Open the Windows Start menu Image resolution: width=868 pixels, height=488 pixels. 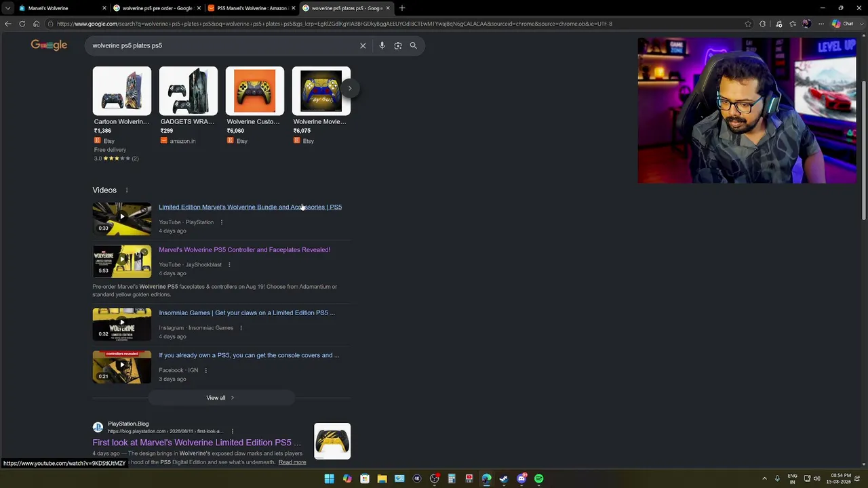[x=329, y=479]
